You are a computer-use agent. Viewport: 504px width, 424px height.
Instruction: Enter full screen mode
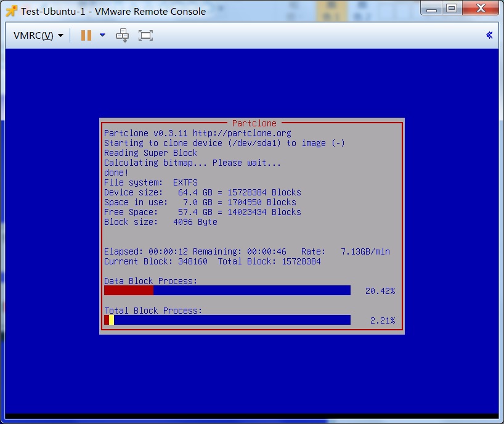click(145, 36)
